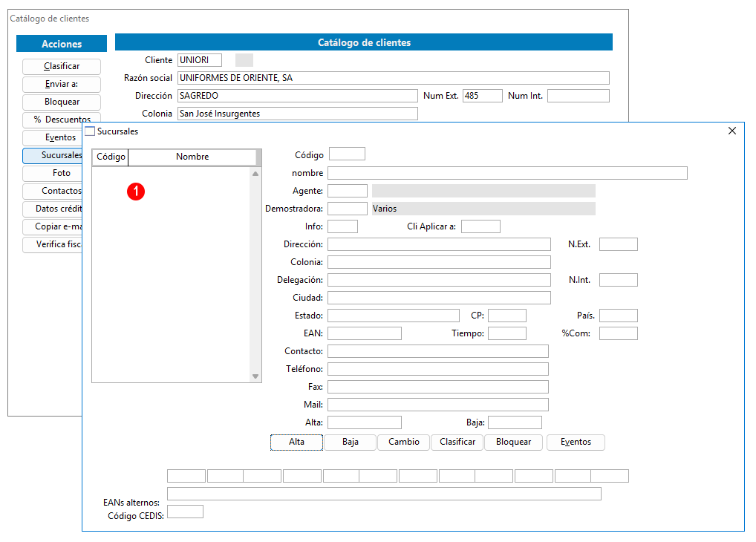Image resolution: width=756 pixels, height=542 pixels.
Task: Select the Sucursales action button
Action: point(53,155)
